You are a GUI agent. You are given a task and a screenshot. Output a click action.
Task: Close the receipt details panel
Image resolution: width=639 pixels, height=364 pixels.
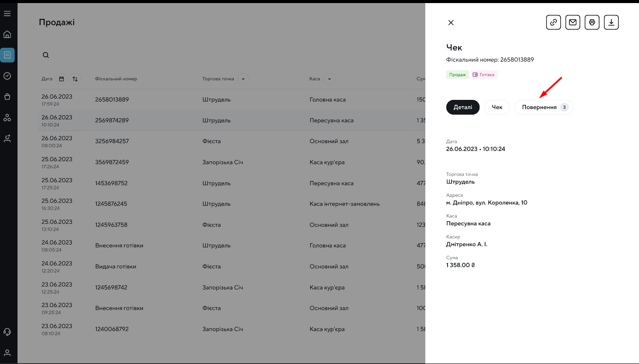[x=451, y=23]
